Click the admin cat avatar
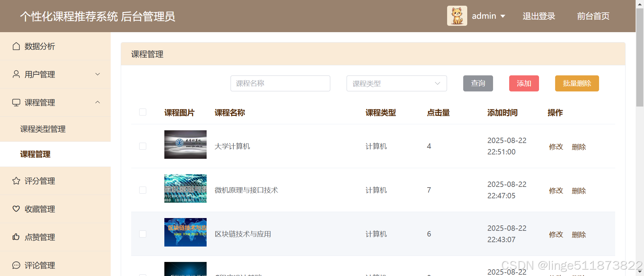This screenshot has height=276, width=644. click(x=457, y=16)
